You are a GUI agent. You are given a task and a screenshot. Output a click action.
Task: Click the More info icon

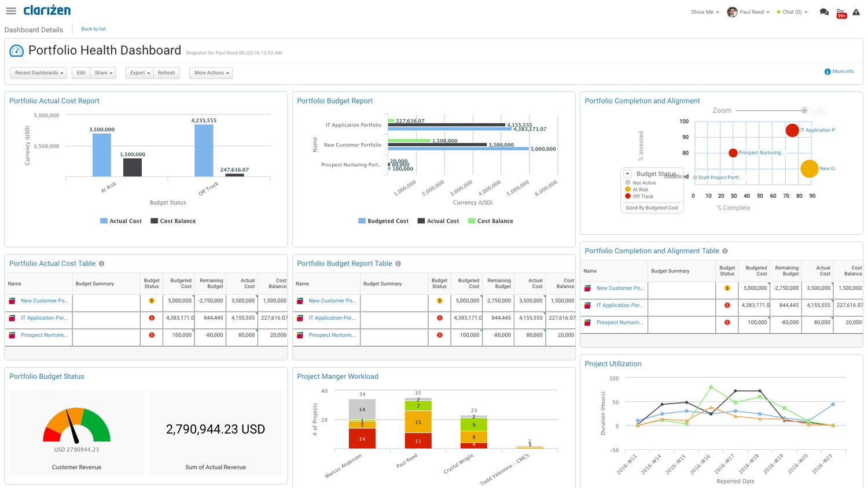click(x=827, y=71)
